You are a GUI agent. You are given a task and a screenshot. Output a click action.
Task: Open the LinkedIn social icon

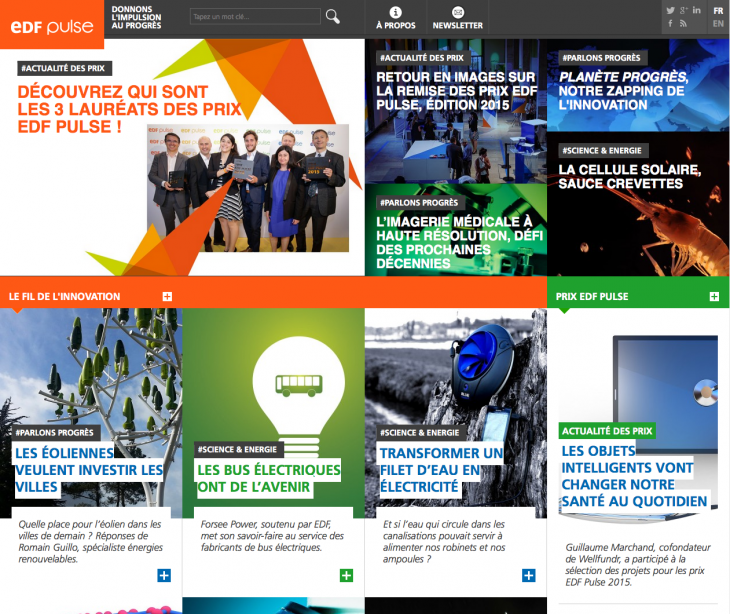click(696, 10)
